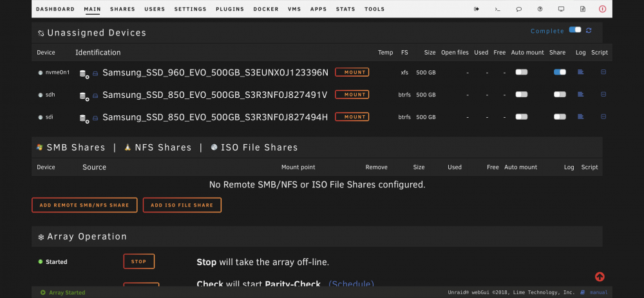Viewport: 644px width, 298px height.
Task: Click the disk-plus icon for sdh
Action: click(x=84, y=96)
